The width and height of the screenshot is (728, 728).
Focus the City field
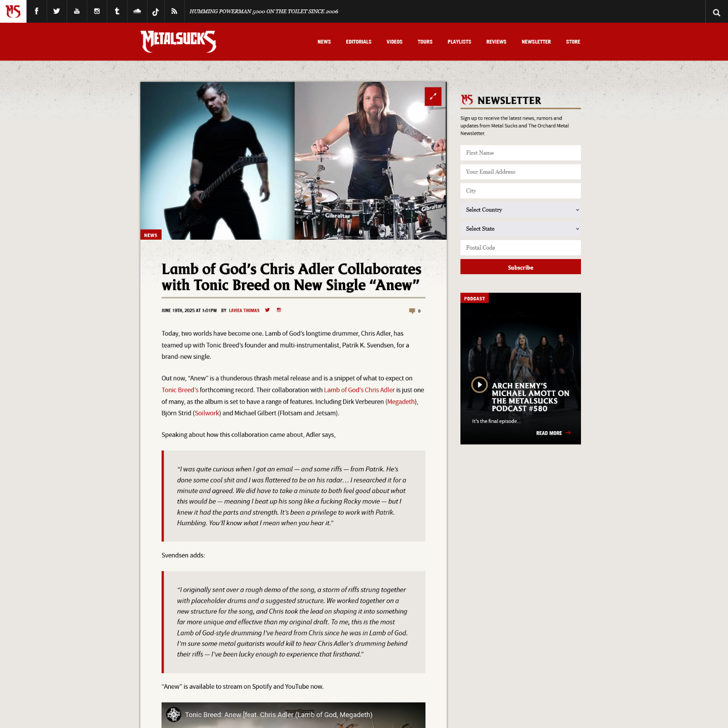[x=520, y=191]
